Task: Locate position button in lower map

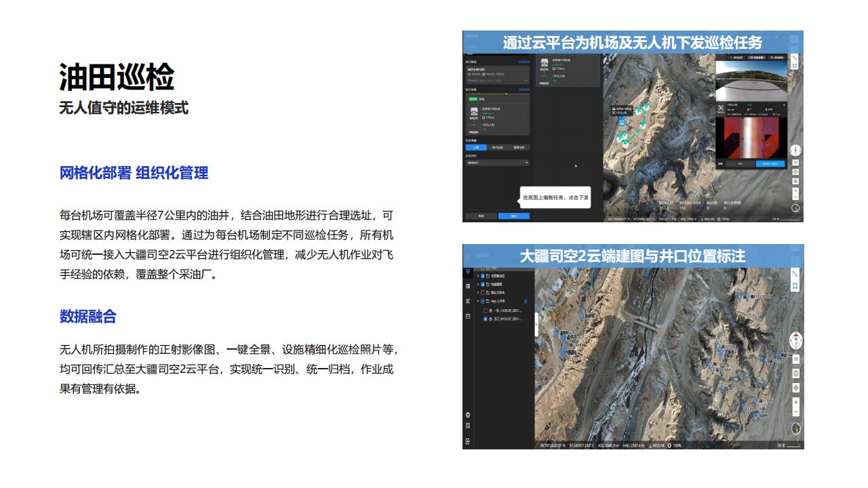Action: click(796, 388)
